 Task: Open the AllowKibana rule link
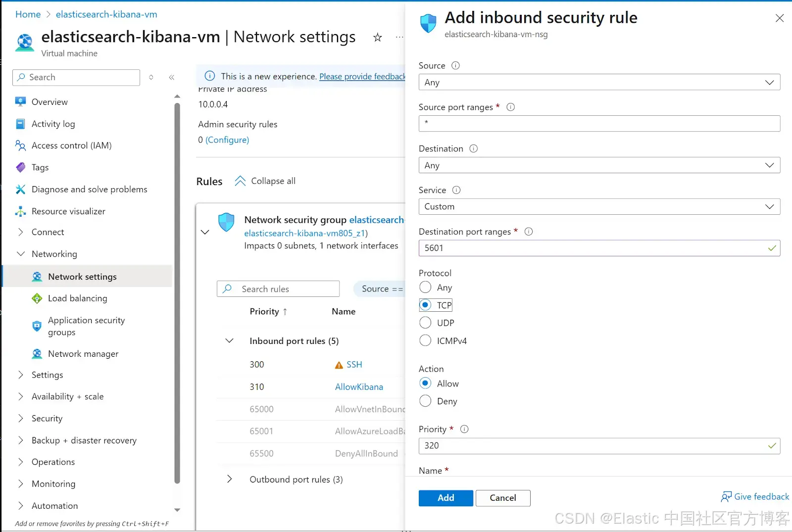[x=359, y=387]
